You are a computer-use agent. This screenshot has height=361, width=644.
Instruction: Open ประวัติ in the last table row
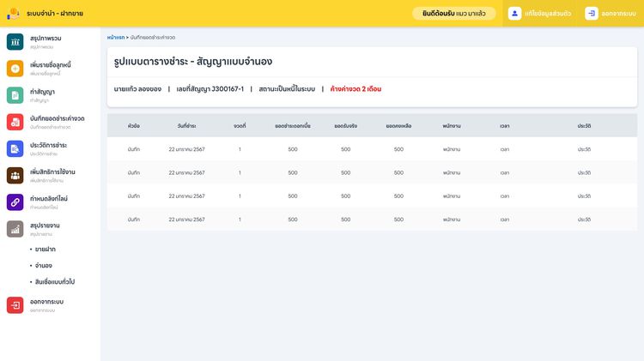tap(584, 220)
